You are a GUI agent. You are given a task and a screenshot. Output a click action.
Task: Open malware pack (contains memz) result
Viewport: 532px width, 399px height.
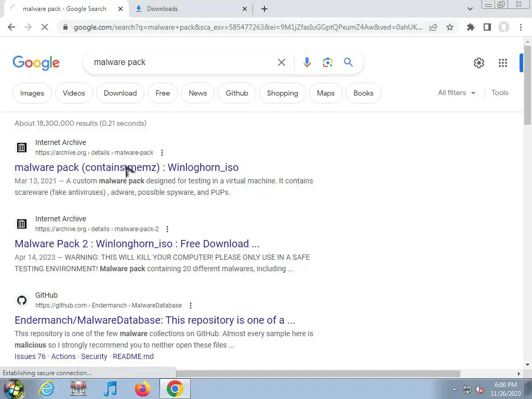(x=127, y=167)
